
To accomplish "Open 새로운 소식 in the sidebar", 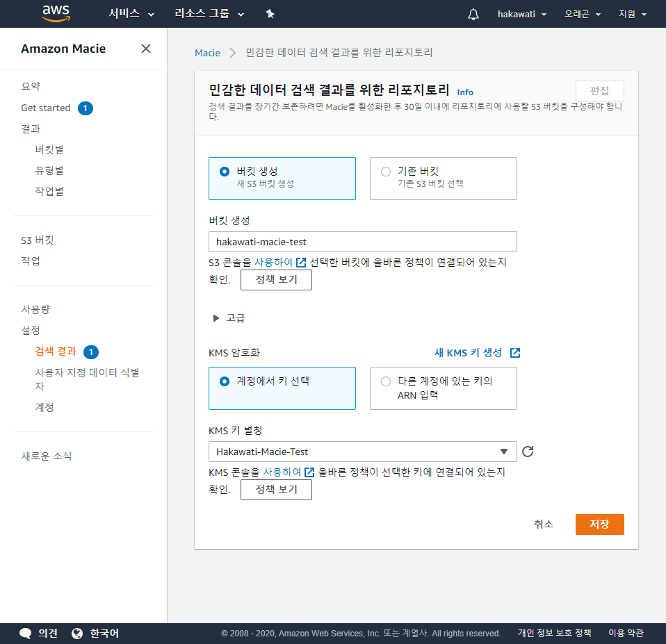I will (x=47, y=456).
